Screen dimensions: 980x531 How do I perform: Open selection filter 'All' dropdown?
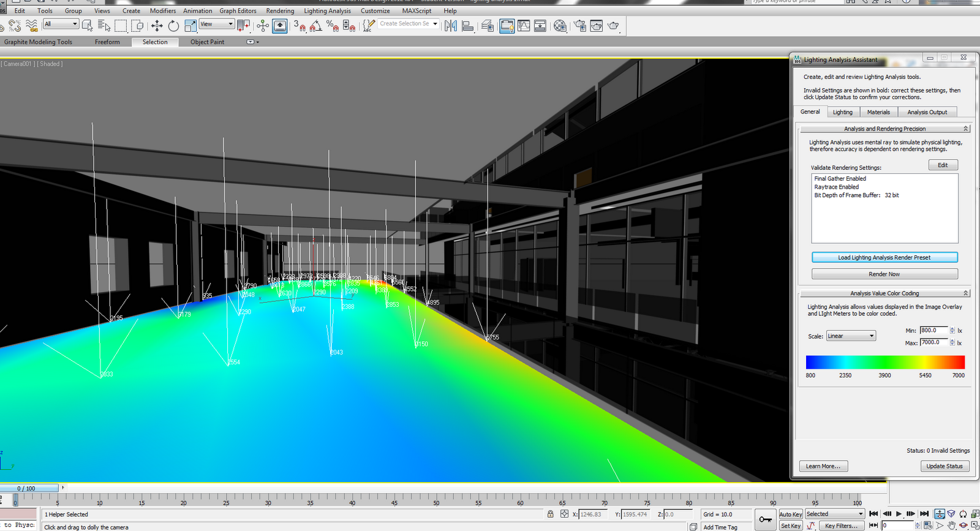point(61,24)
